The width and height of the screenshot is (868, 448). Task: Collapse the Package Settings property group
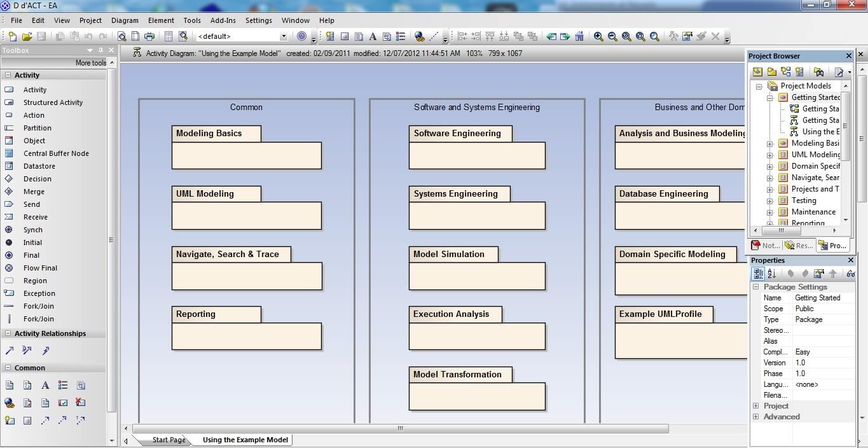[x=756, y=287]
